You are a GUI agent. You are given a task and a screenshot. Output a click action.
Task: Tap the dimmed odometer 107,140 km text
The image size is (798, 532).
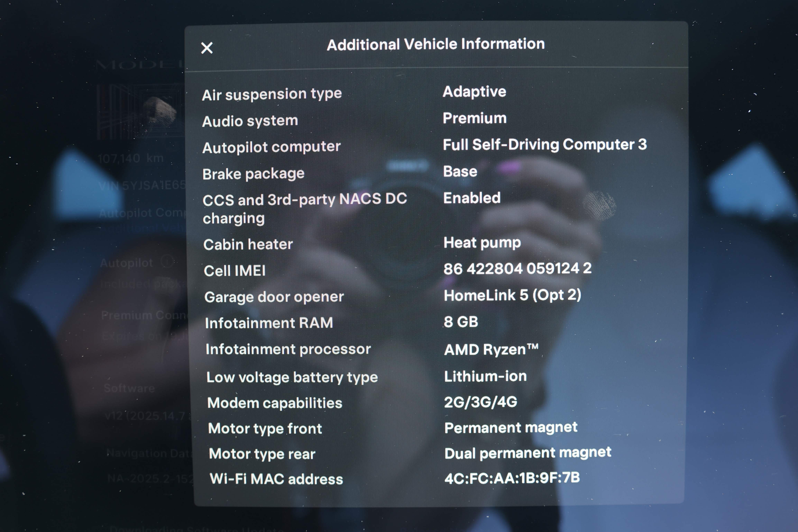(131, 158)
